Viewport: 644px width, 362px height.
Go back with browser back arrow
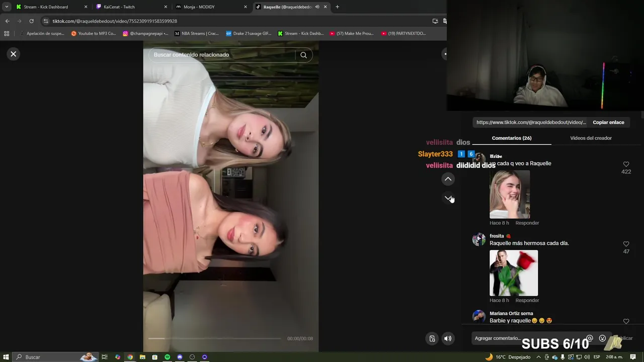coord(7,21)
